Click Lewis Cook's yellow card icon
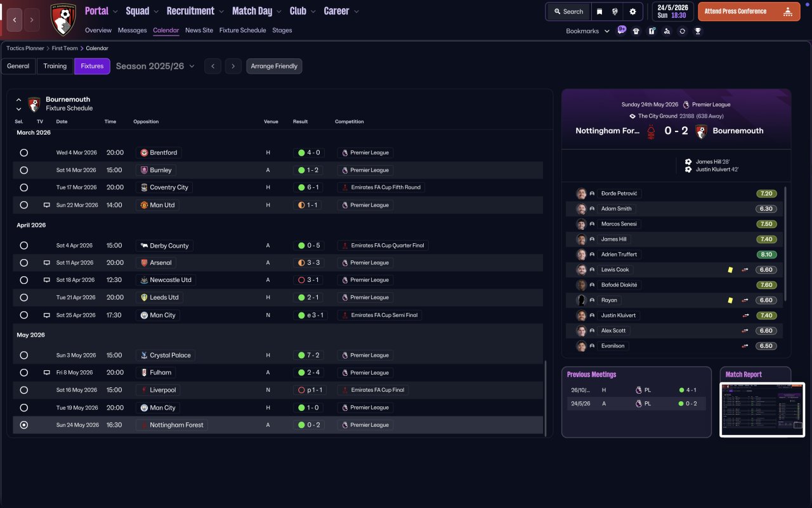The width and height of the screenshot is (812, 508). click(730, 270)
